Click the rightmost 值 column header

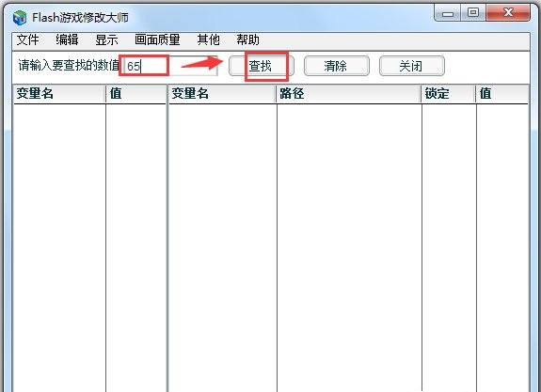coord(502,94)
